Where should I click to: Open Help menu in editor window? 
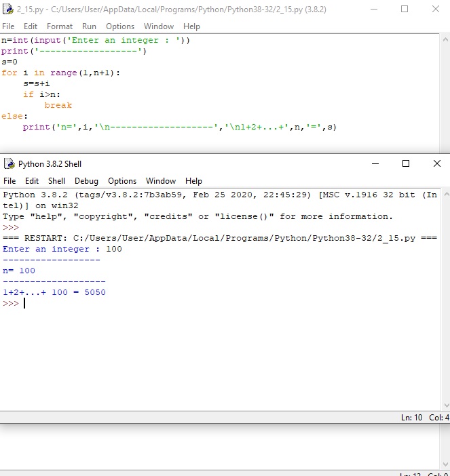(191, 26)
